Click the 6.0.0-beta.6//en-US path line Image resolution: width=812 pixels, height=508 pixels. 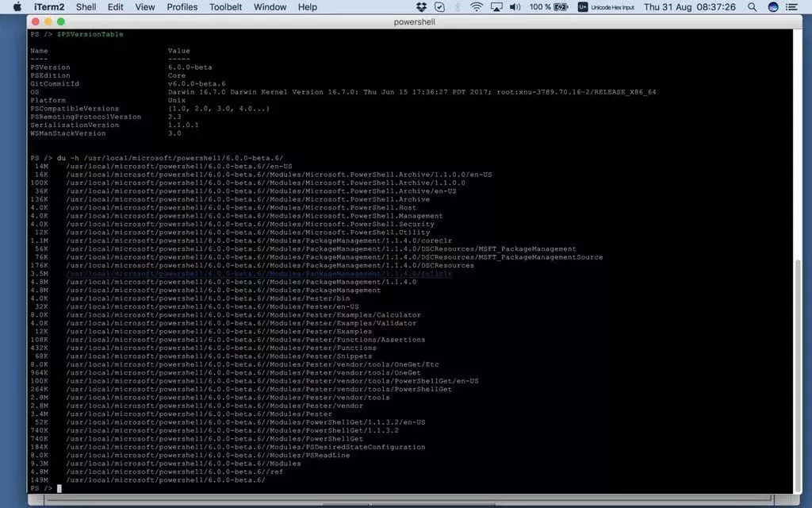click(178, 167)
